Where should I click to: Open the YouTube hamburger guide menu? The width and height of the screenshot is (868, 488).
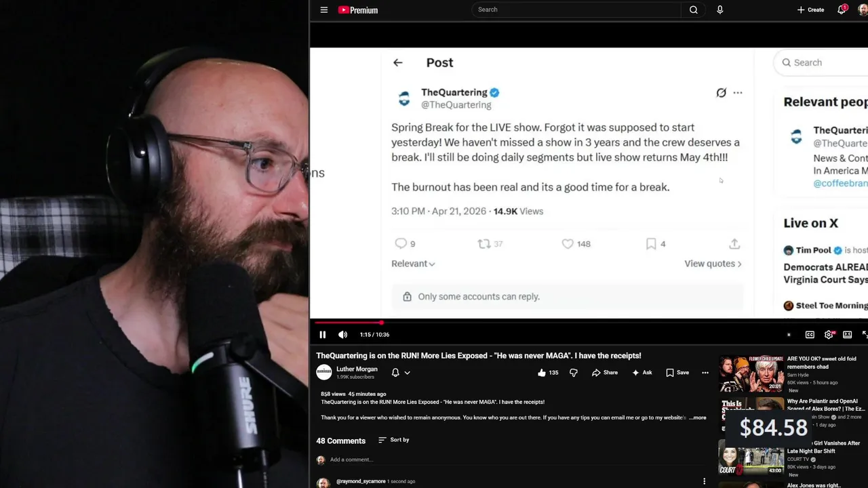tap(324, 10)
